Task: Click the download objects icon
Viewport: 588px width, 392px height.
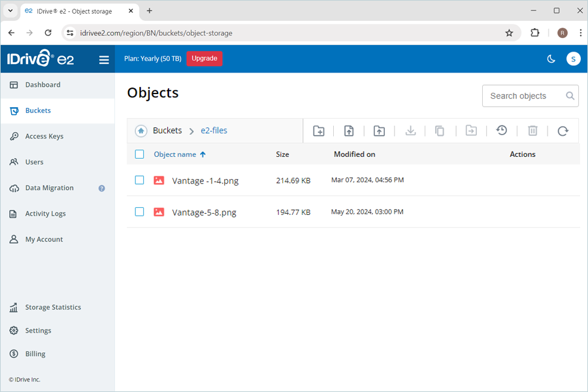Action: pos(410,131)
